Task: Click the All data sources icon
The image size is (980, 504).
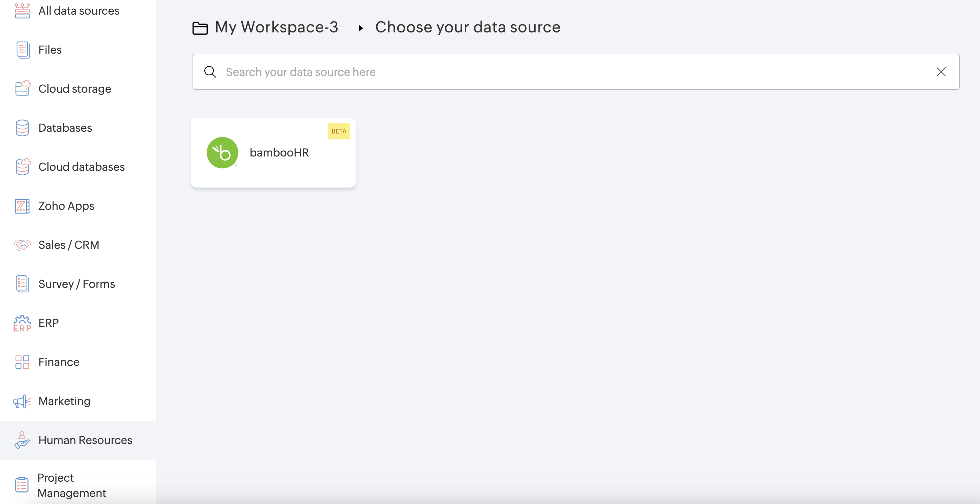Action: [22, 10]
